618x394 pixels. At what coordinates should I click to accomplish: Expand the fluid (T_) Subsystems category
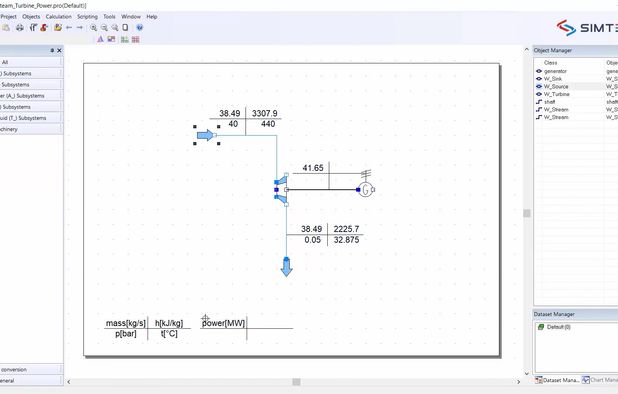point(31,118)
